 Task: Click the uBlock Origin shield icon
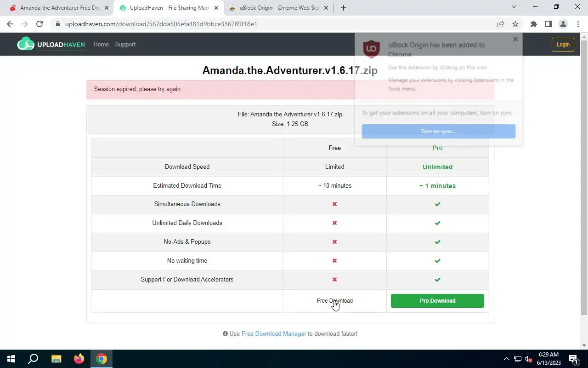(371, 48)
